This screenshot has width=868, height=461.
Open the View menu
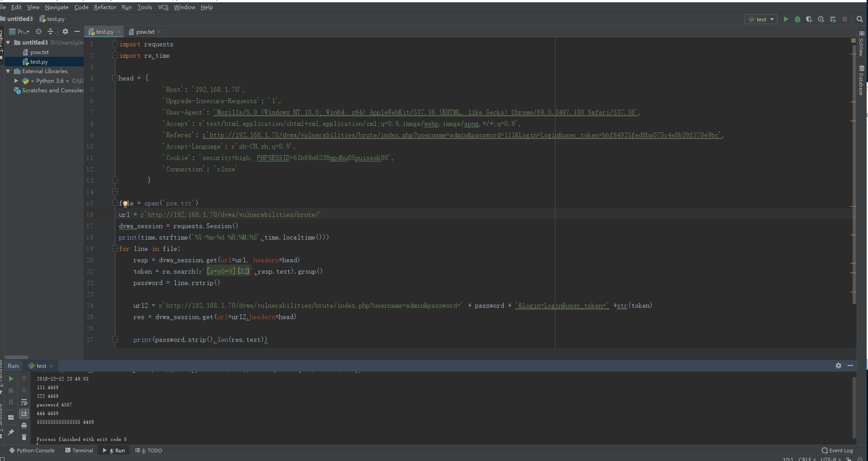coord(33,7)
